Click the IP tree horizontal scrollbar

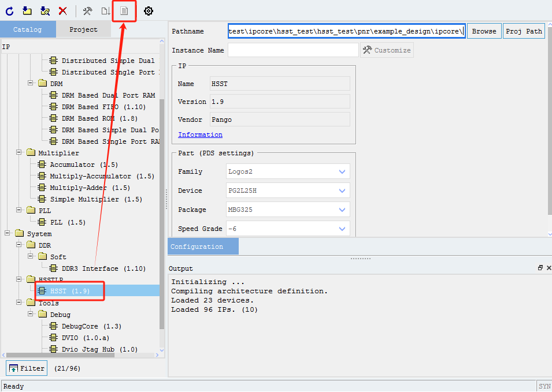point(60,354)
